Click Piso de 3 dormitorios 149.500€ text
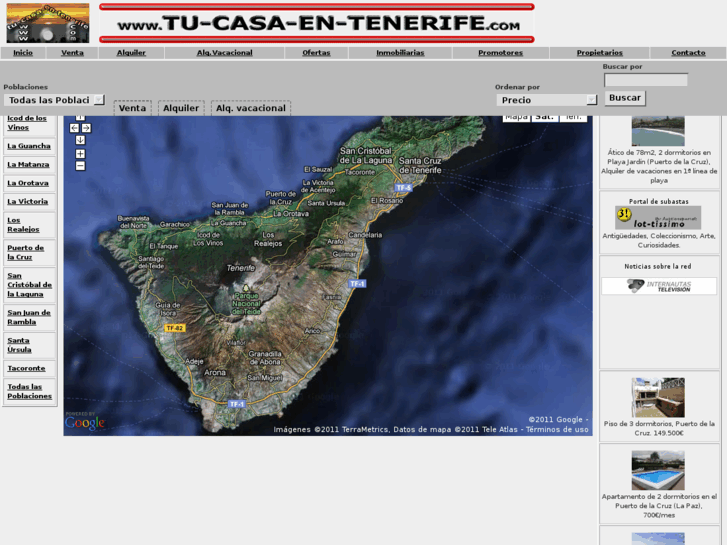Image resolution: width=727 pixels, height=545 pixels. (x=659, y=428)
